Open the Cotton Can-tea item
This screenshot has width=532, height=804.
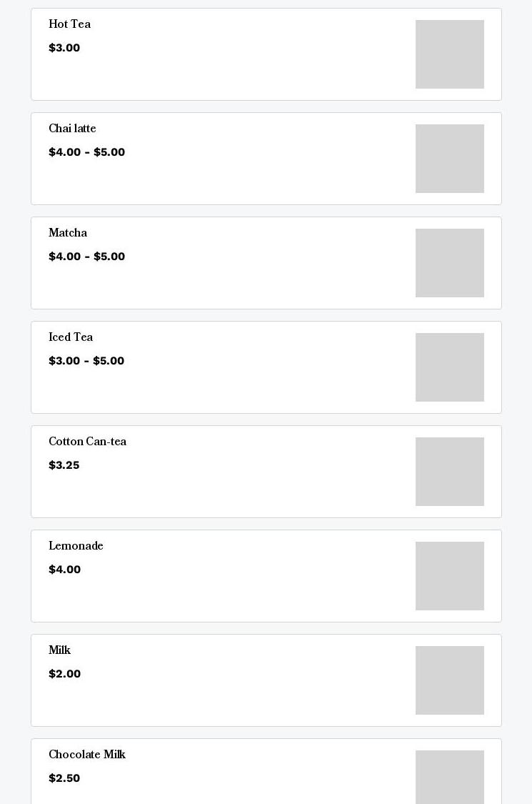87,442
